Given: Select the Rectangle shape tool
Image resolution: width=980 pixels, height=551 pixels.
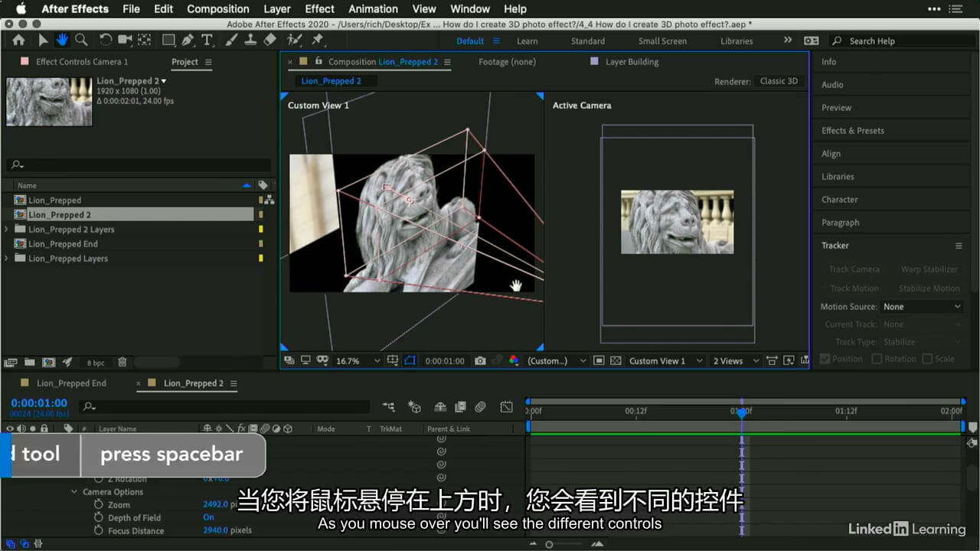Looking at the screenshot, I should tap(168, 41).
